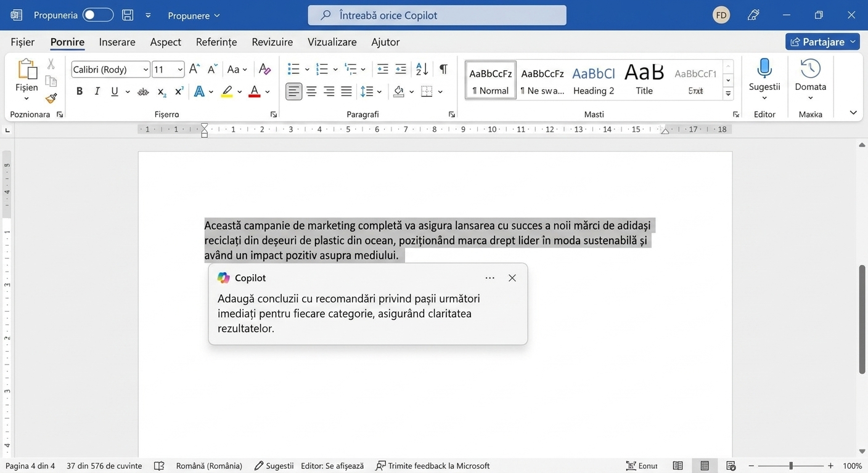Click the shading paint bucket icon
Image resolution: width=868 pixels, height=473 pixels.
[x=399, y=92]
